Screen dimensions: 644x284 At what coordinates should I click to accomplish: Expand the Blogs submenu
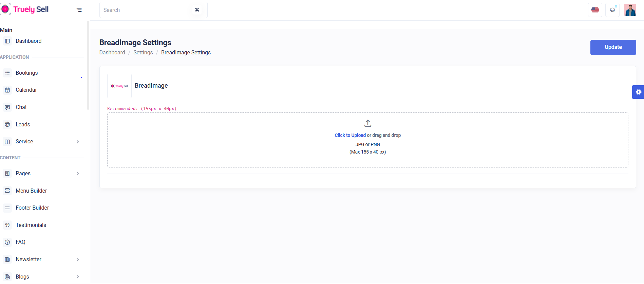pyautogui.click(x=78, y=277)
